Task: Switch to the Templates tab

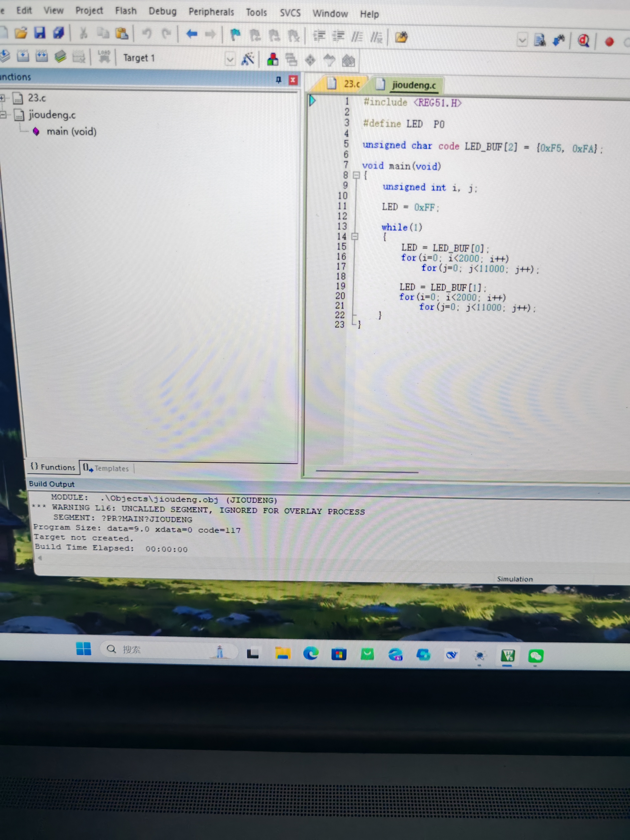Action: click(x=107, y=468)
